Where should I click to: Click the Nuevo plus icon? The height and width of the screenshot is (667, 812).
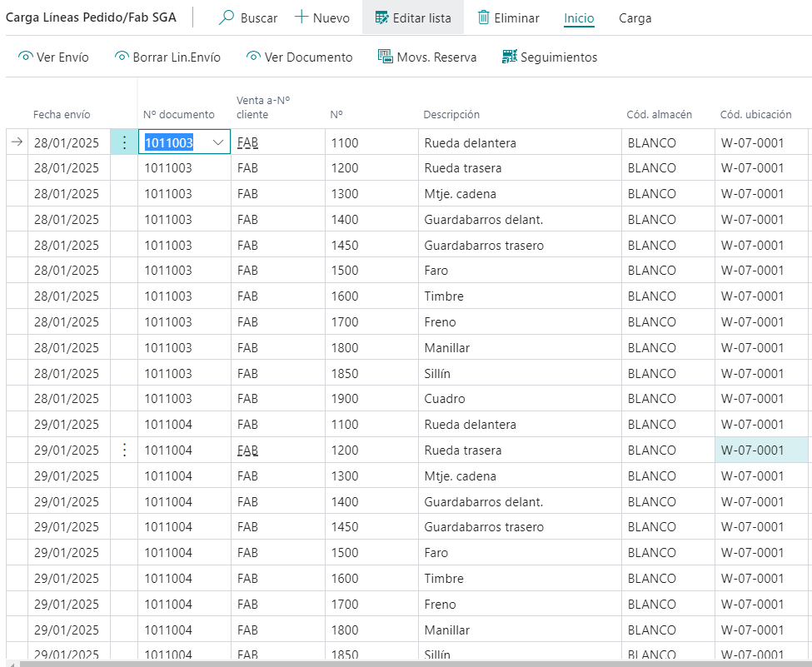tap(301, 17)
